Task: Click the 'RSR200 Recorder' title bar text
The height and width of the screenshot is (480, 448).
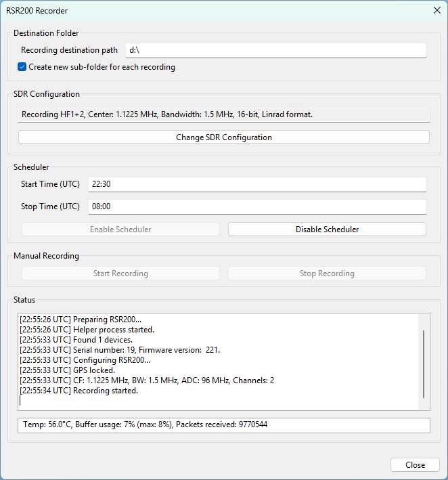Action: click(x=37, y=11)
